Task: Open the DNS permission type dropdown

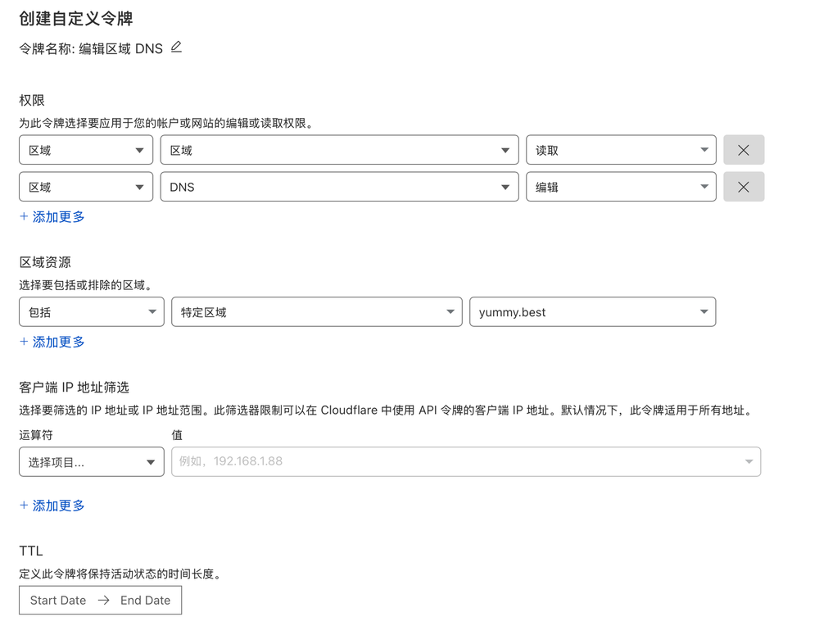Action: tap(340, 187)
